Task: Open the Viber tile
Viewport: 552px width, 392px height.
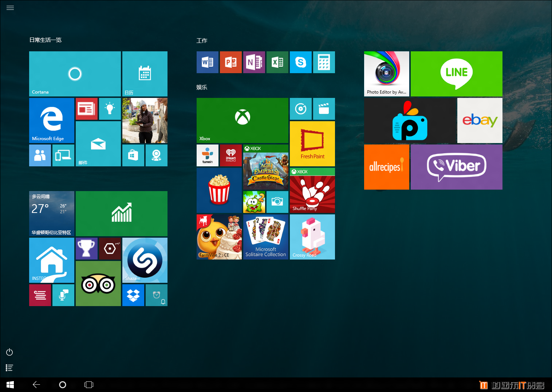Action: (x=457, y=167)
